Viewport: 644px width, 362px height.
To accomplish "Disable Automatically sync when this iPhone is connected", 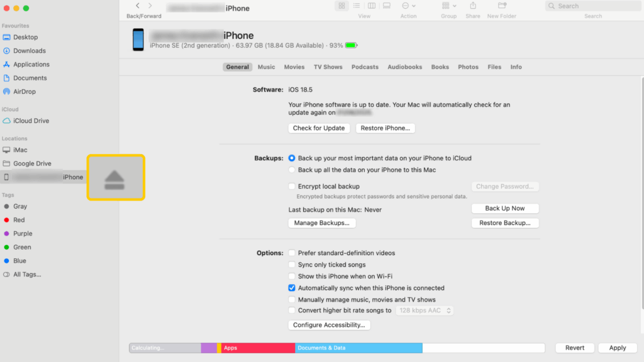I will point(292,287).
